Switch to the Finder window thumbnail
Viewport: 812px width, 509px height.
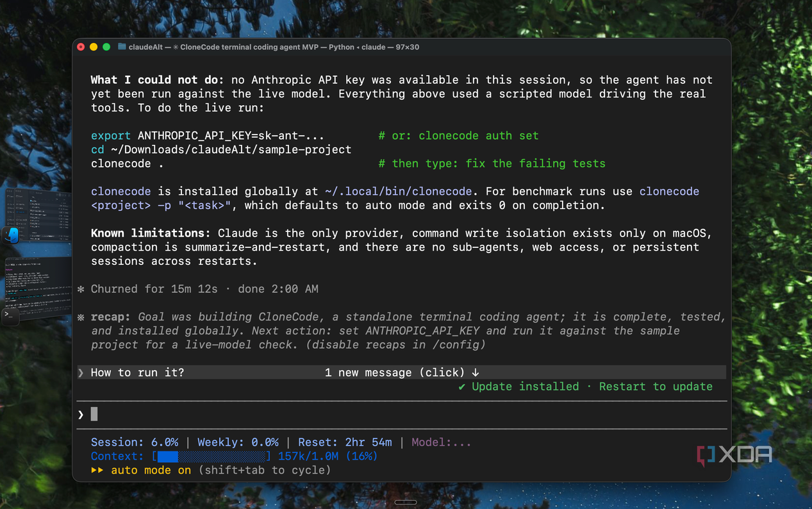(x=38, y=215)
